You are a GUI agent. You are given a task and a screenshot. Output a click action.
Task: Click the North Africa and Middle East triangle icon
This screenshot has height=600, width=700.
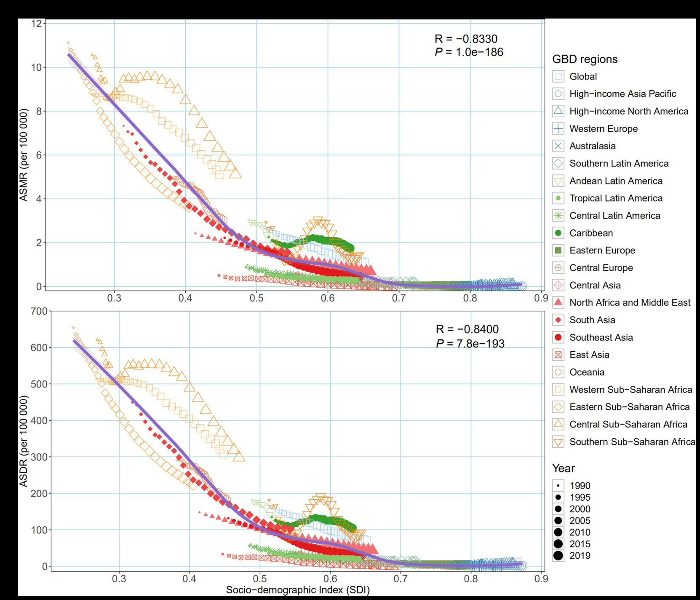coord(558,302)
